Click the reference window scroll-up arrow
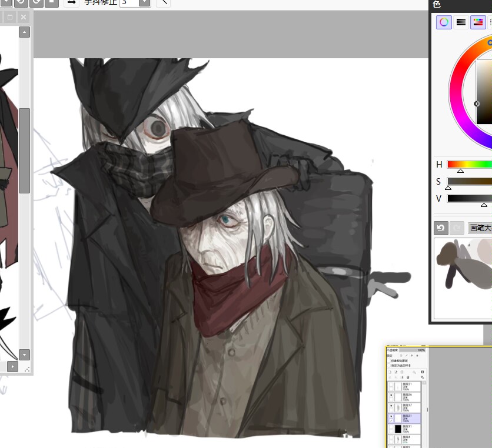 click(x=25, y=32)
